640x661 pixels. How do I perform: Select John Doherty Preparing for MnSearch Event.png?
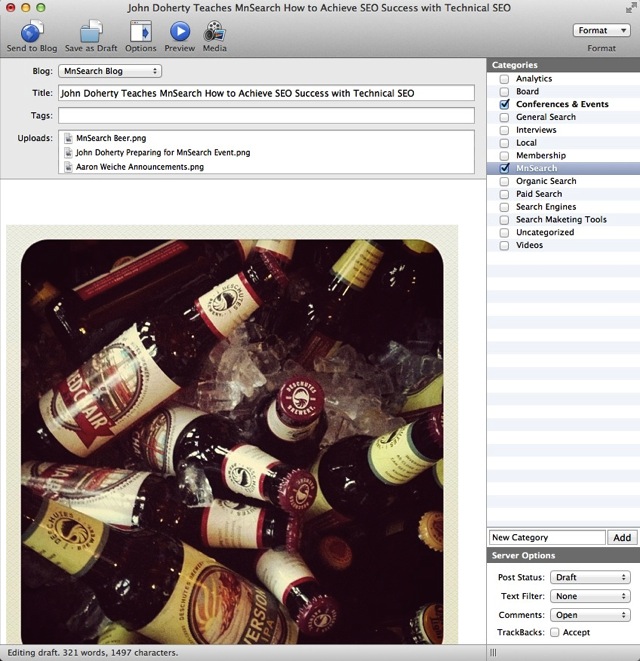[162, 152]
